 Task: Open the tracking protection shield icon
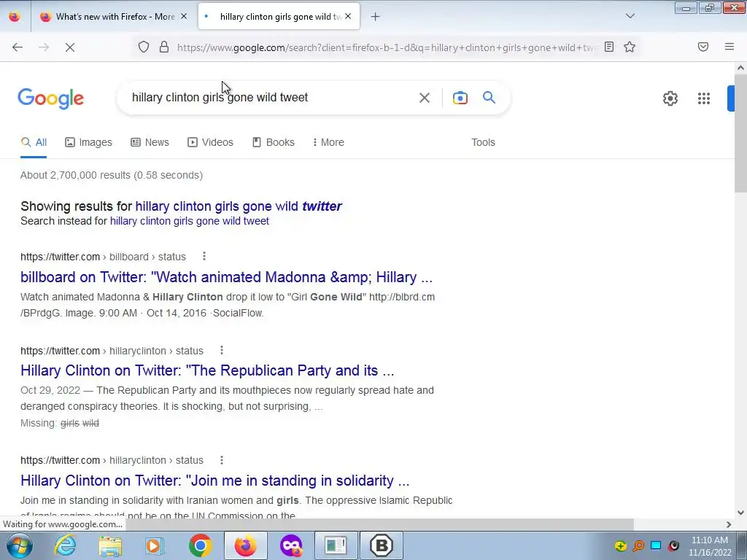(x=144, y=47)
